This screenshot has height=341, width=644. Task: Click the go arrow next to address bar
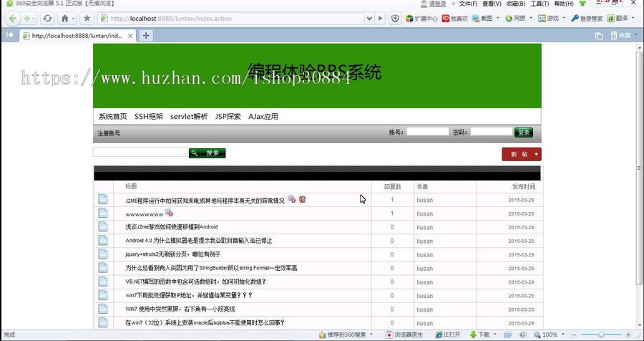click(x=381, y=19)
